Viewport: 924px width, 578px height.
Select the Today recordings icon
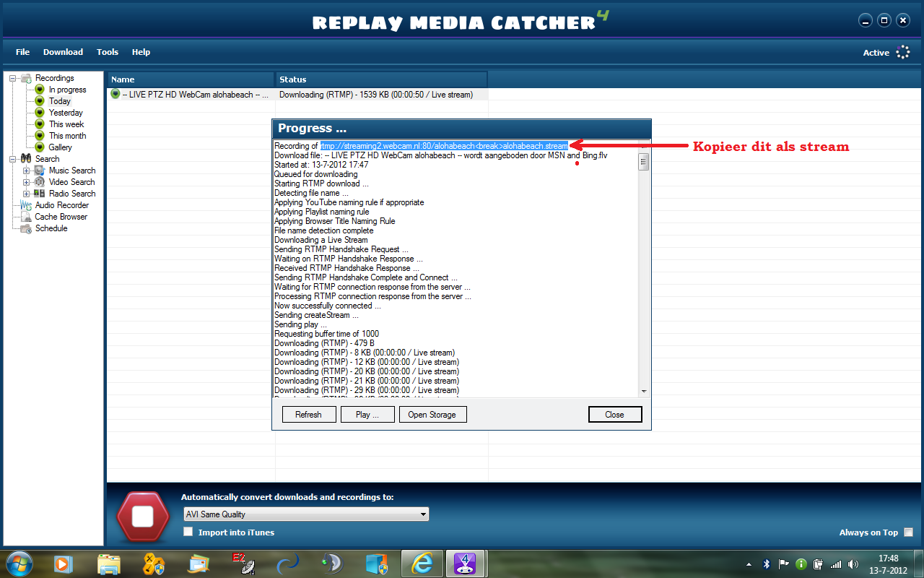coord(40,101)
